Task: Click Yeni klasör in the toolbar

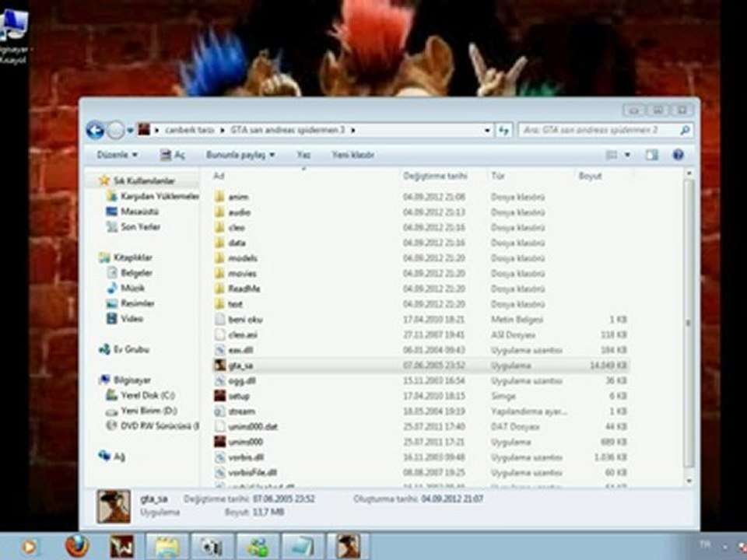Action: [352, 155]
